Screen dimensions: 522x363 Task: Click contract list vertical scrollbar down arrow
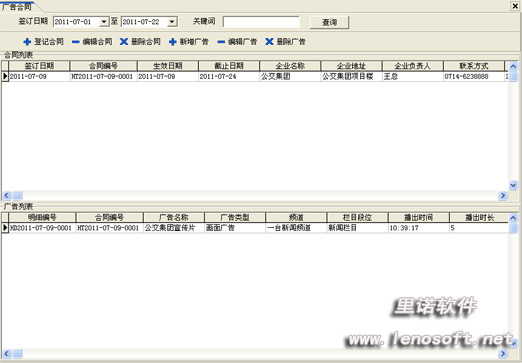pos(513,185)
